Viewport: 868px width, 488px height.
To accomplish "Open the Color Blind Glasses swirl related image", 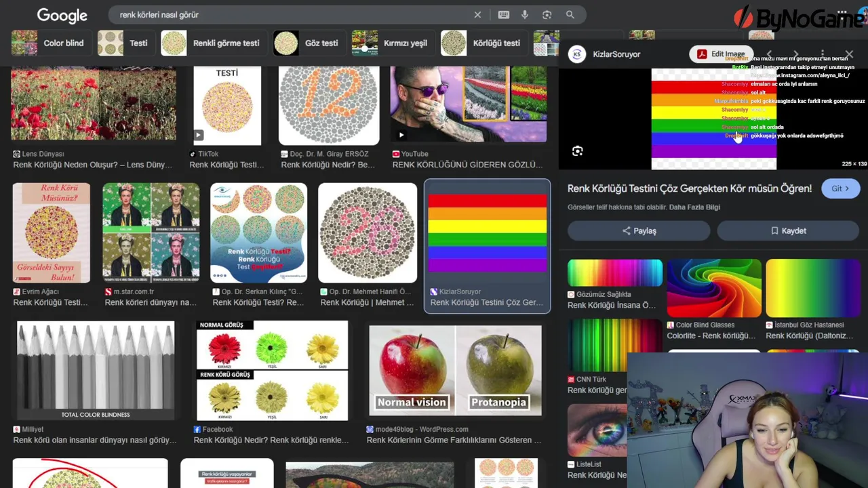I will [x=713, y=288].
